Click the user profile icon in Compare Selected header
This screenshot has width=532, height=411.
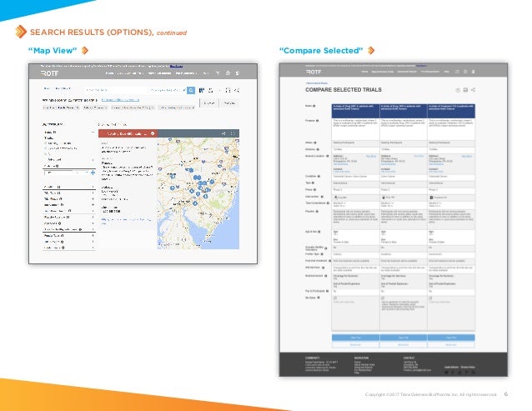(473, 72)
